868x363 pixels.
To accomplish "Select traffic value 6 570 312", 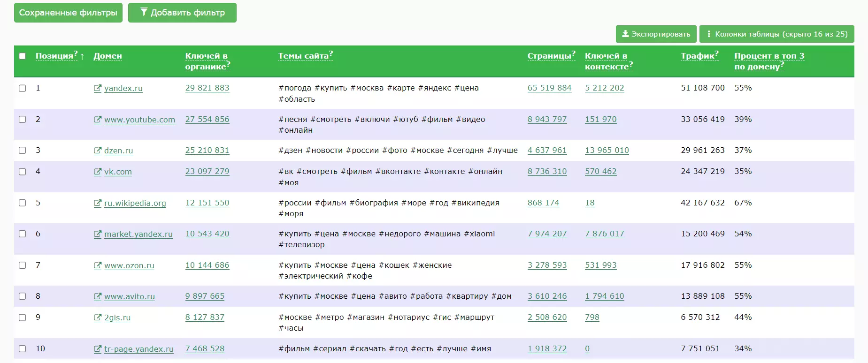I will click(x=700, y=317).
